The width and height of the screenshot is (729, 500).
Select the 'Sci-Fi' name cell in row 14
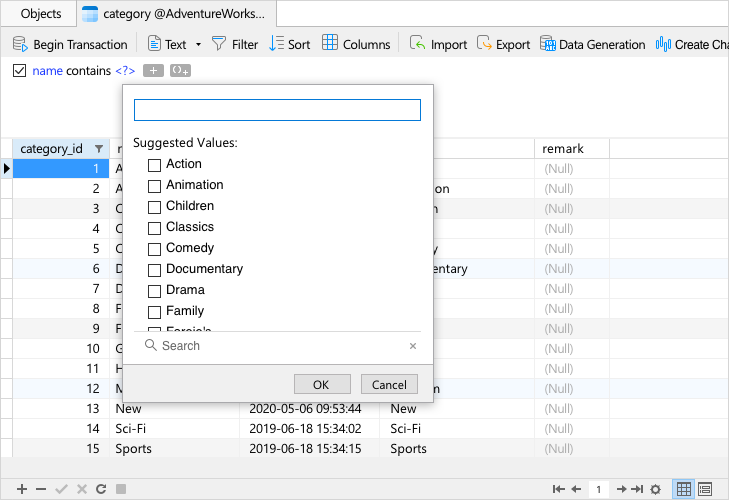(x=174, y=428)
